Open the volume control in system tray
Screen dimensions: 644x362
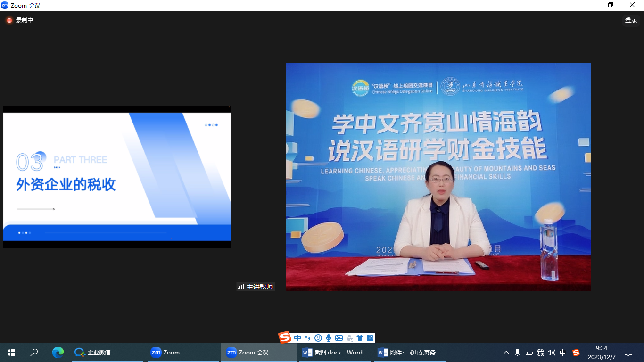(x=552, y=353)
